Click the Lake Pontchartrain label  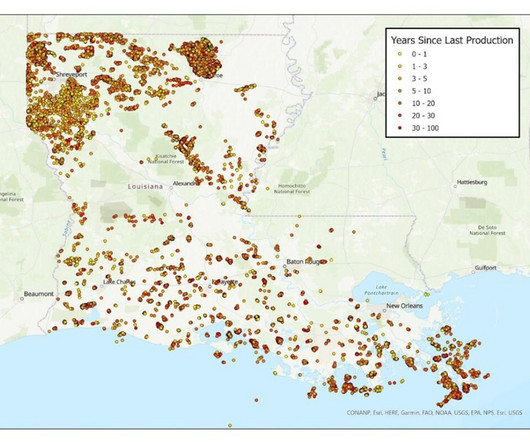click(x=381, y=290)
